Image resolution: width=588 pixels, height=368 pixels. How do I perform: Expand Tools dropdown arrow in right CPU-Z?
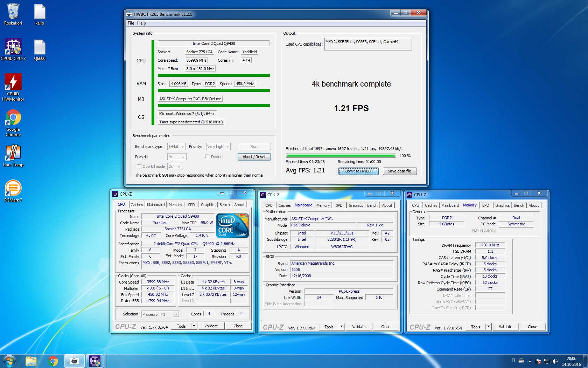(488, 327)
